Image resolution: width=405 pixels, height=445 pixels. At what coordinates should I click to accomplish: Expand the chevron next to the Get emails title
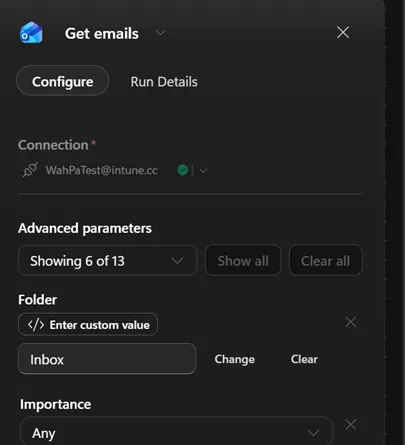pyautogui.click(x=161, y=33)
